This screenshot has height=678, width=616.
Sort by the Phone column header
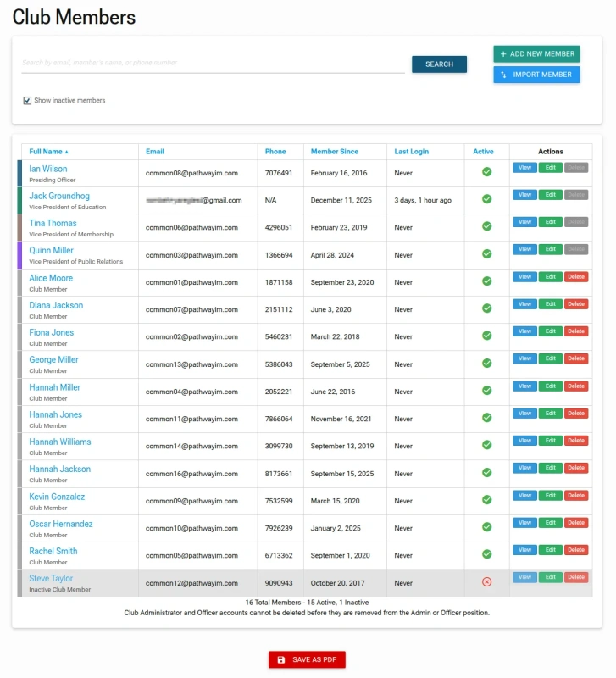(x=275, y=152)
